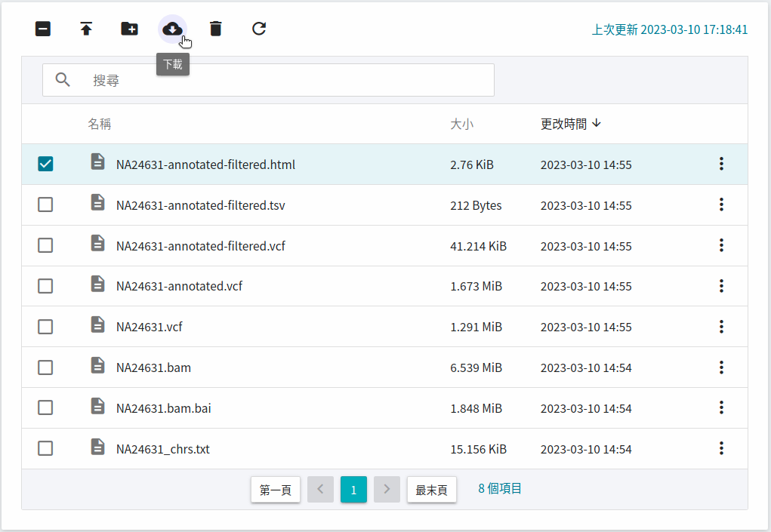The width and height of the screenshot is (771, 532).
Task: Click the file icon of NA24631-annotated-filtered.tsv
Action: (98, 202)
